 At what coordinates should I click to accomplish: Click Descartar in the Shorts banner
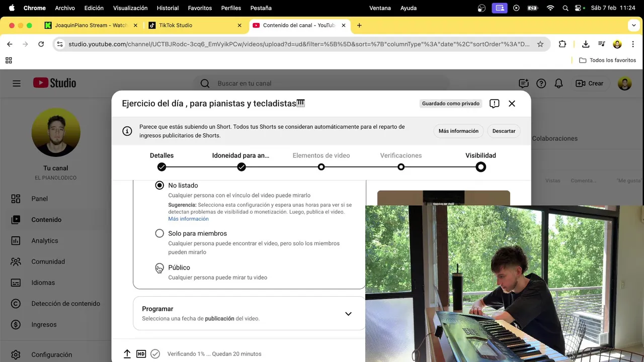click(504, 131)
